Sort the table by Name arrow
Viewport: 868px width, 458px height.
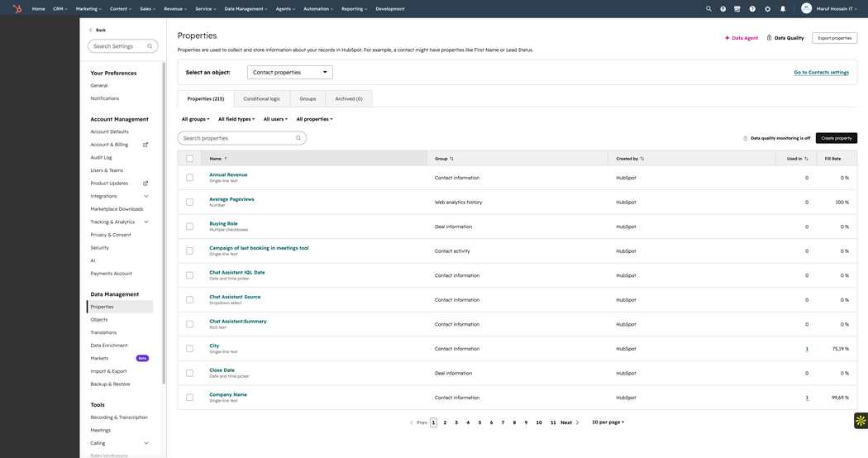pos(226,159)
